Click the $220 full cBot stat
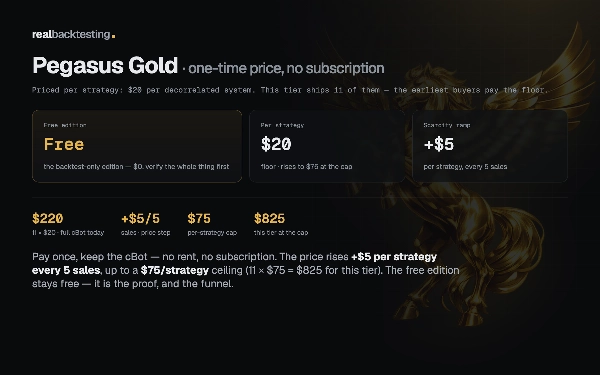600x375 pixels. (x=68, y=224)
